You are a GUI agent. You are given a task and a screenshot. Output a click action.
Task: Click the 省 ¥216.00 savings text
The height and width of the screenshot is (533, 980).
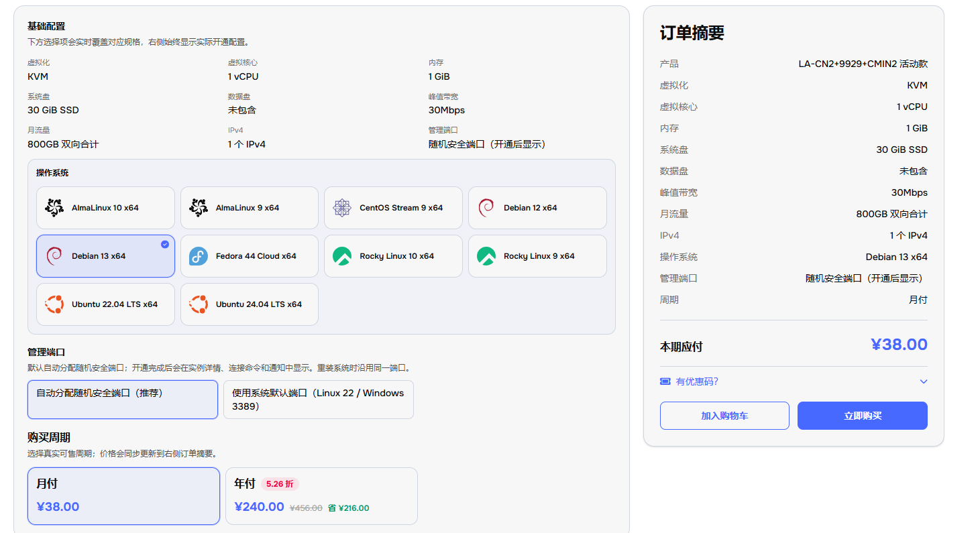pyautogui.click(x=349, y=508)
